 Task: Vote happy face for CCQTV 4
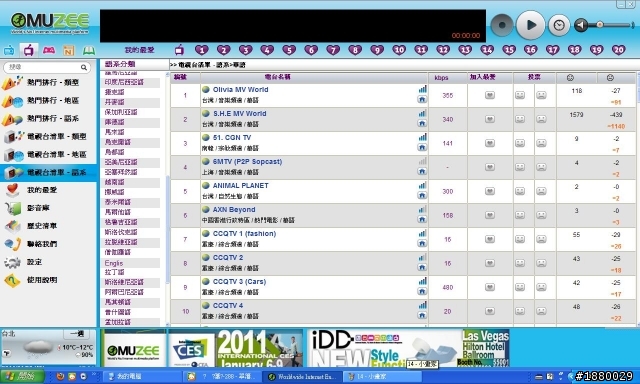pyautogui.click(x=520, y=311)
